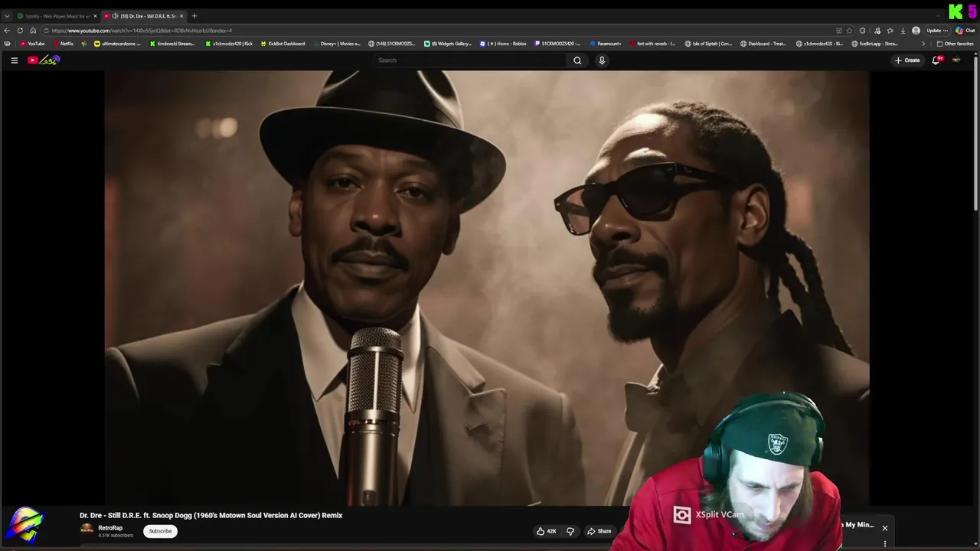Focus the YouTube search field
The height and width of the screenshot is (551, 980).
[471, 60]
